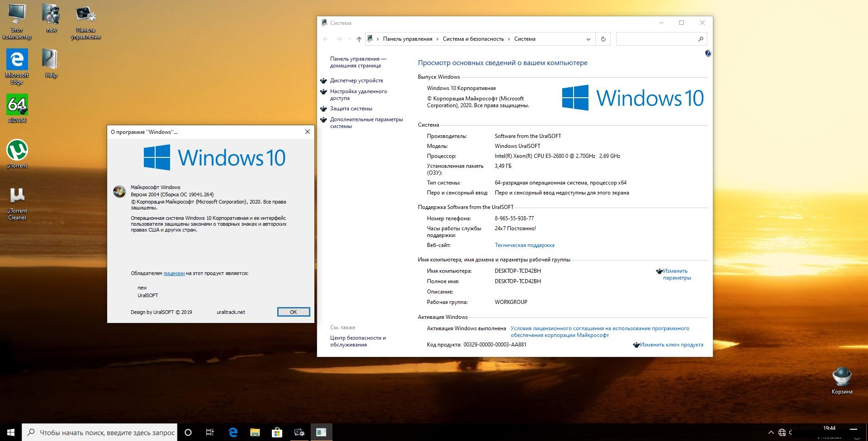Open recent locations dropdown near nav arrows
This screenshot has height=441, width=868.
349,39
